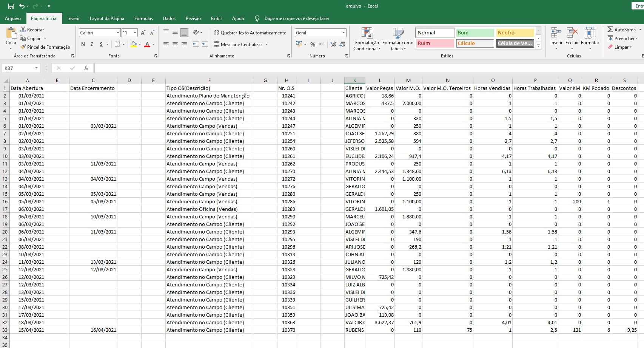Image resolution: width=644 pixels, height=348 pixels.
Task: Open the Limpar dropdown
Action: click(619, 47)
